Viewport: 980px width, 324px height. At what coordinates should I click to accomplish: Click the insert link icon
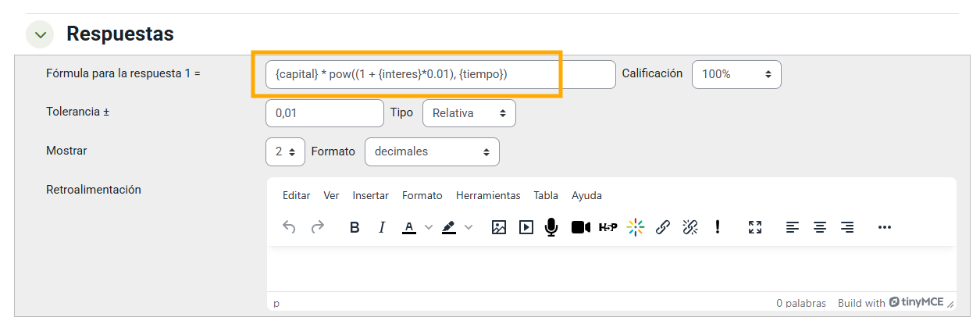click(663, 227)
